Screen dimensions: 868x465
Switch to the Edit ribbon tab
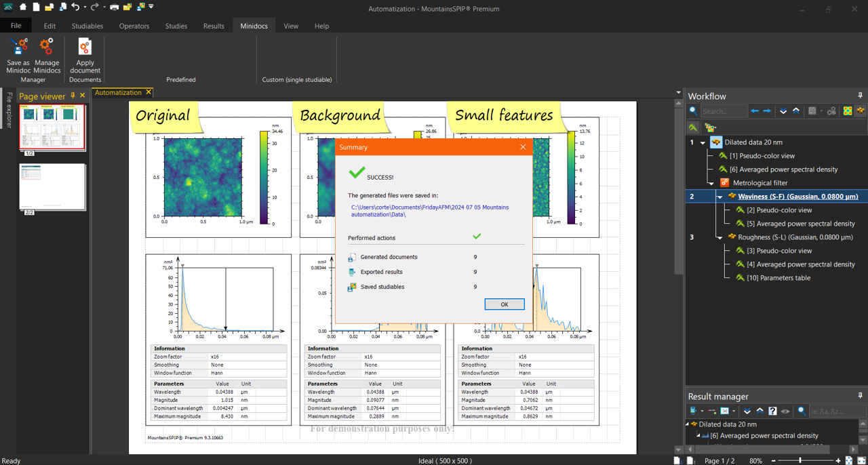click(50, 26)
